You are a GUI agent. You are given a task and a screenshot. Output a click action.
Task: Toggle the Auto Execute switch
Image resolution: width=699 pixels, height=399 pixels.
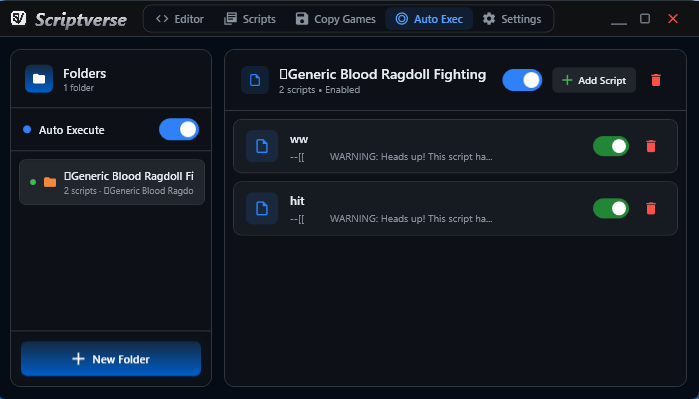pos(179,129)
